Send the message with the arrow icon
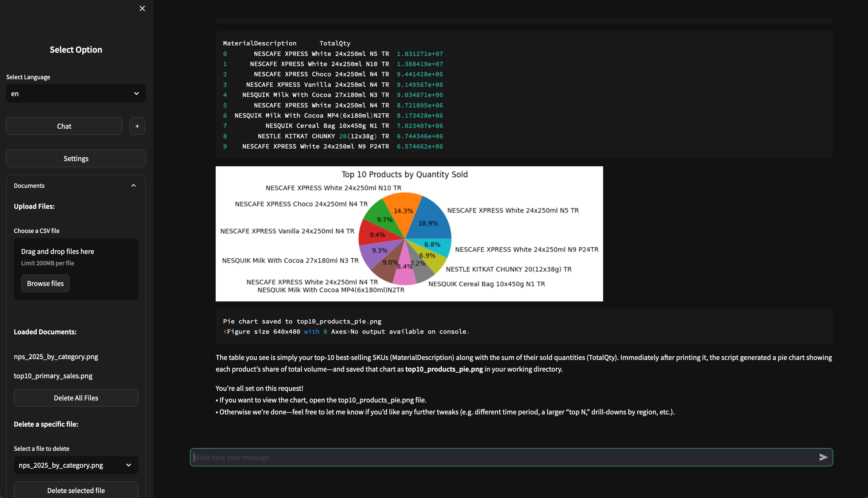The height and width of the screenshot is (498, 868). pyautogui.click(x=823, y=457)
